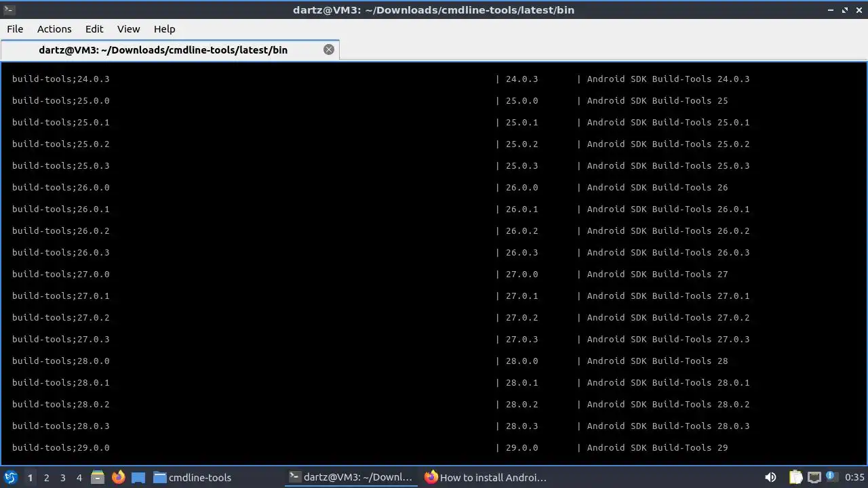This screenshot has width=868, height=488.
Task: Click version column value 26.0.1
Action: (521, 209)
